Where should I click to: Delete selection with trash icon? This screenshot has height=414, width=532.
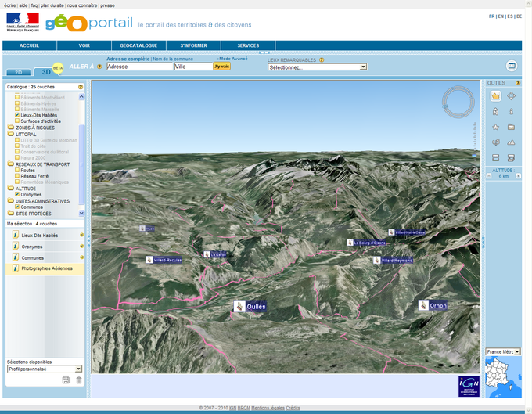[x=78, y=380]
